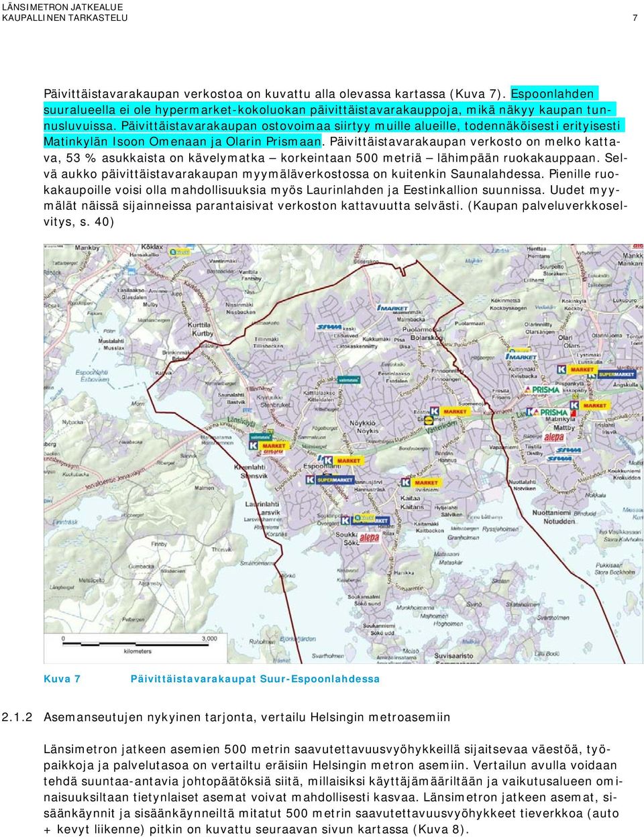Click the section number '2.1.2'
This screenshot has width=644, height=837.
click(17, 717)
